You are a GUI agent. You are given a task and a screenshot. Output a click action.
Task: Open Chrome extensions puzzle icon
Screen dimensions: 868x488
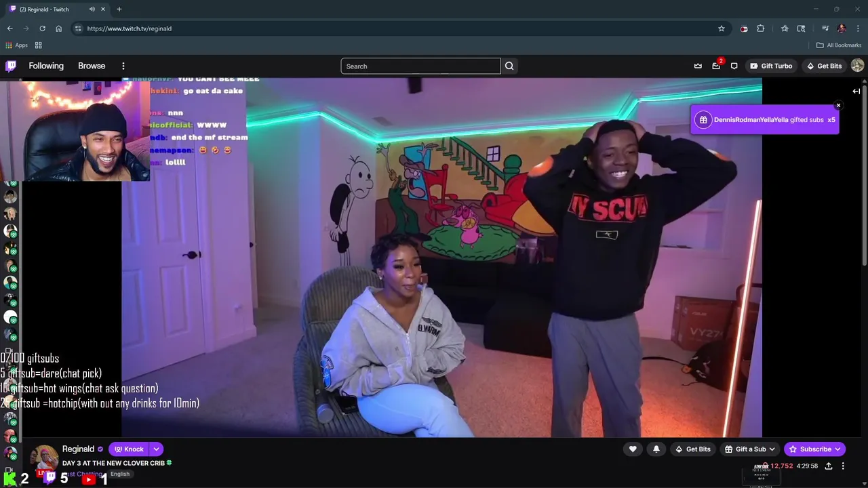[761, 28]
